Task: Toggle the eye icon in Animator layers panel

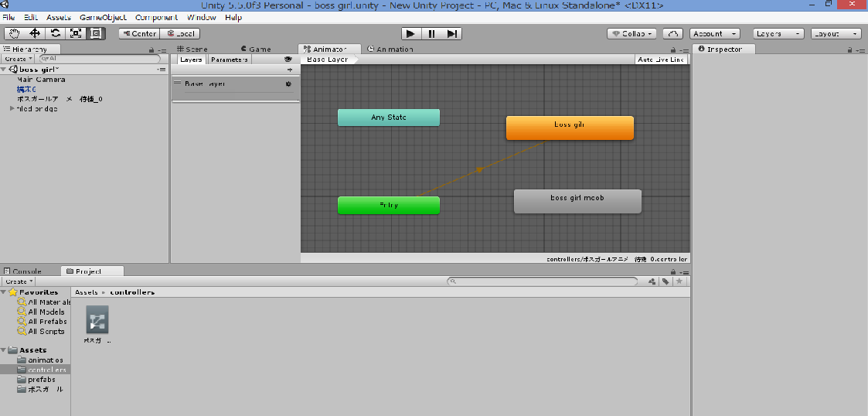Action: pyautogui.click(x=288, y=60)
